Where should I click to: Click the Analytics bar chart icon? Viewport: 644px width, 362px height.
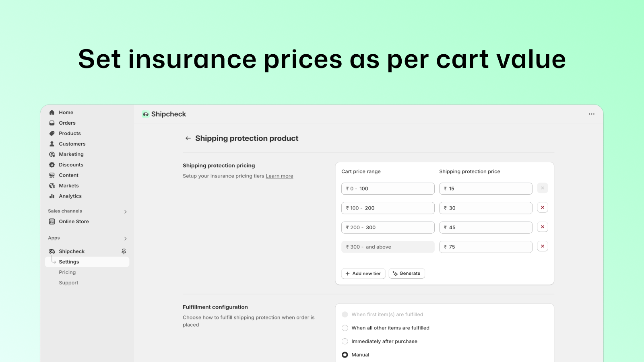(52, 196)
